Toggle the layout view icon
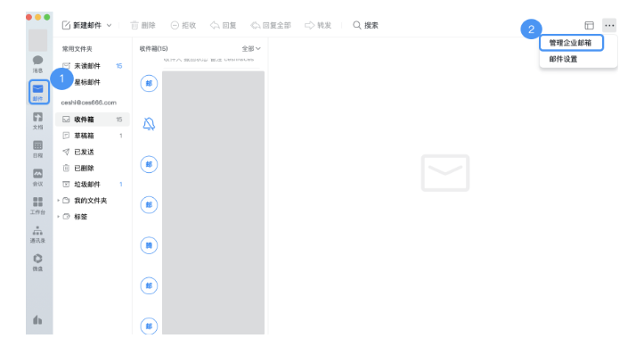This screenshot has height=355, width=644. pos(590,26)
